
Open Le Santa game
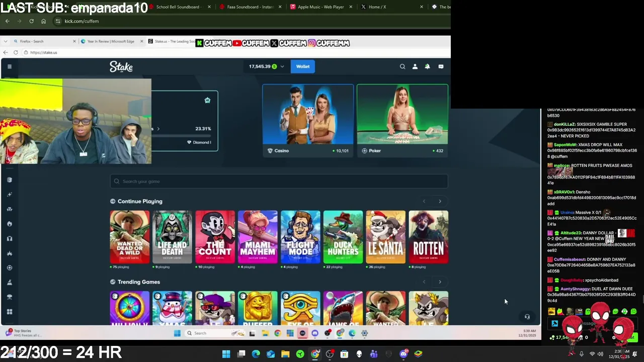click(x=385, y=237)
